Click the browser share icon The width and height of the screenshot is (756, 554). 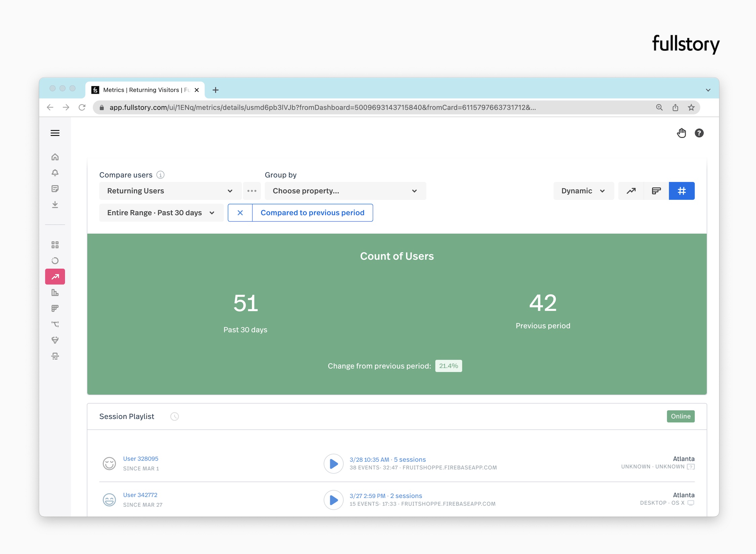(675, 108)
